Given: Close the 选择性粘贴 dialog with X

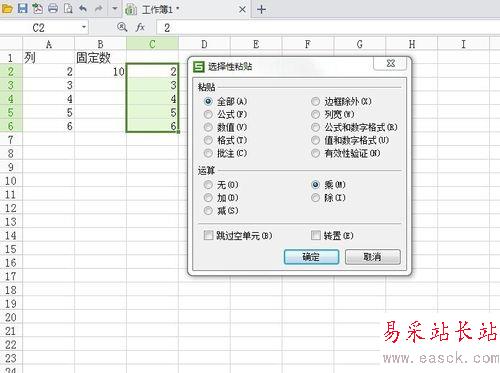Looking at the screenshot, I should (x=390, y=63).
